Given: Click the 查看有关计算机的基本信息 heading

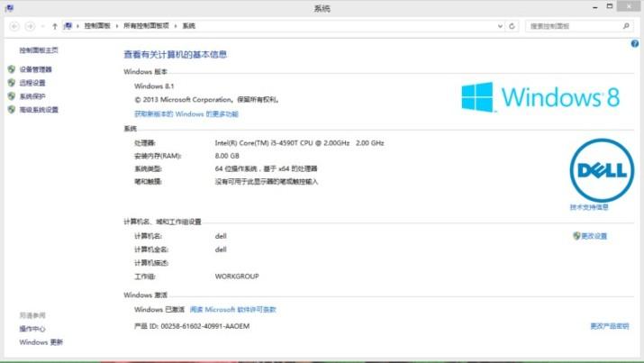Looking at the screenshot, I should pyautogui.click(x=176, y=55).
